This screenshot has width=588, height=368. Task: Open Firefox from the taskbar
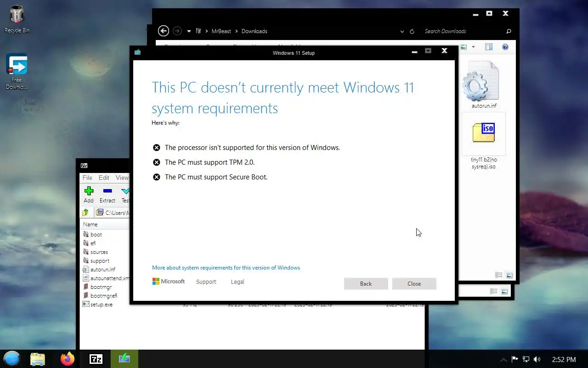(x=68, y=359)
